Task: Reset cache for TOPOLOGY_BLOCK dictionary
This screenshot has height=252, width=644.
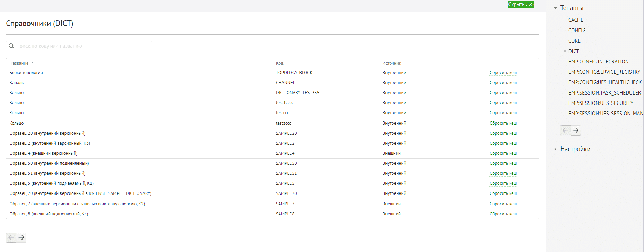Action: 503,73
